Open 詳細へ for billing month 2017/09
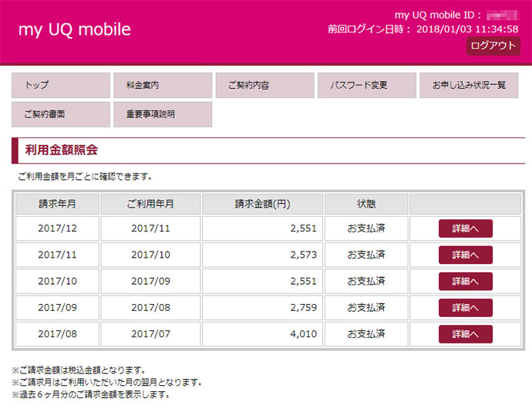 tap(466, 308)
